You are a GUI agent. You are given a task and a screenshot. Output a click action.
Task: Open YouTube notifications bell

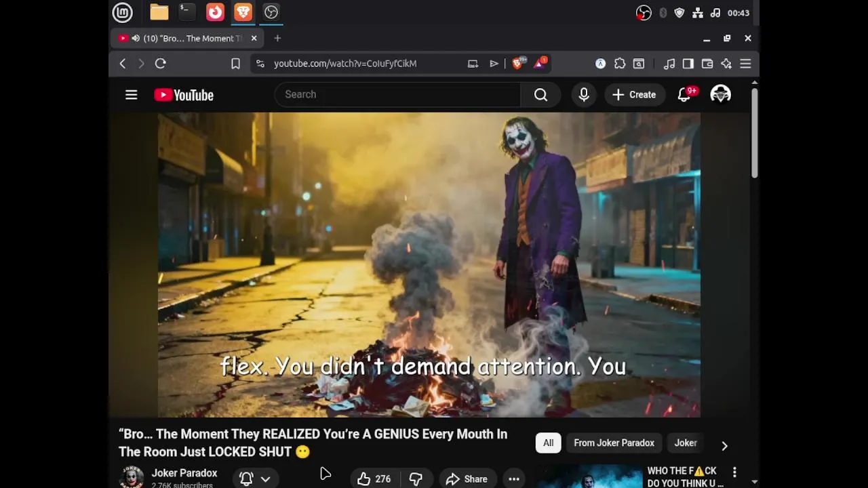coord(685,95)
